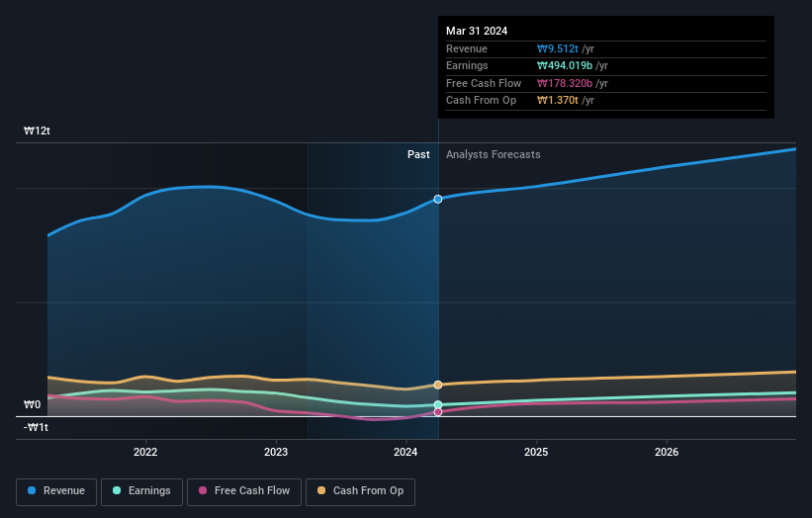The image size is (812, 518).
Task: Click the ₩0 y-axis label
Action: [x=32, y=404]
